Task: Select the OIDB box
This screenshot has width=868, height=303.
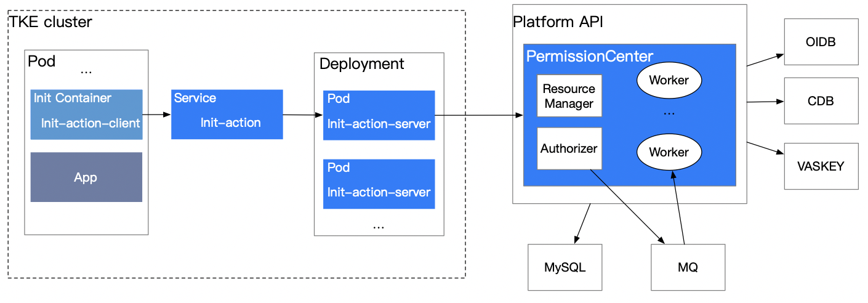Action: point(821,42)
